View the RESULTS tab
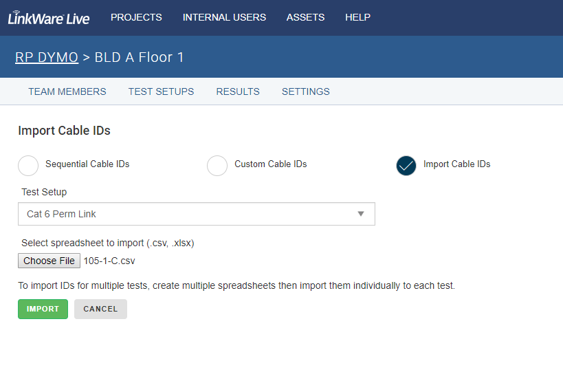Screen dimensions: 563x392 pos(238,91)
